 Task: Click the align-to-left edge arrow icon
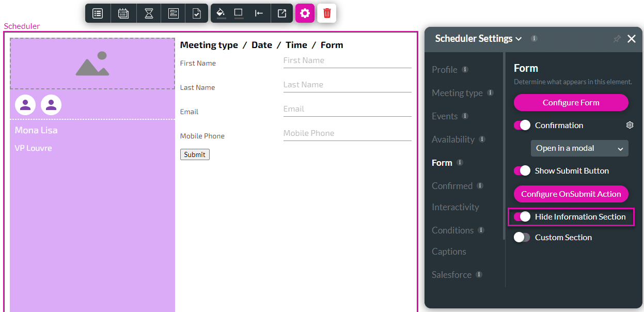259,13
